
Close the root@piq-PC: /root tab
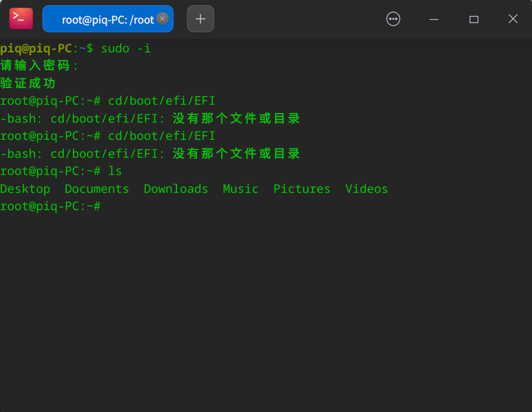pos(162,19)
